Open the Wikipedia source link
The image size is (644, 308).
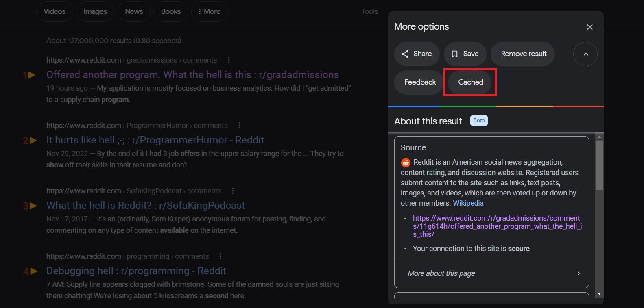click(468, 203)
